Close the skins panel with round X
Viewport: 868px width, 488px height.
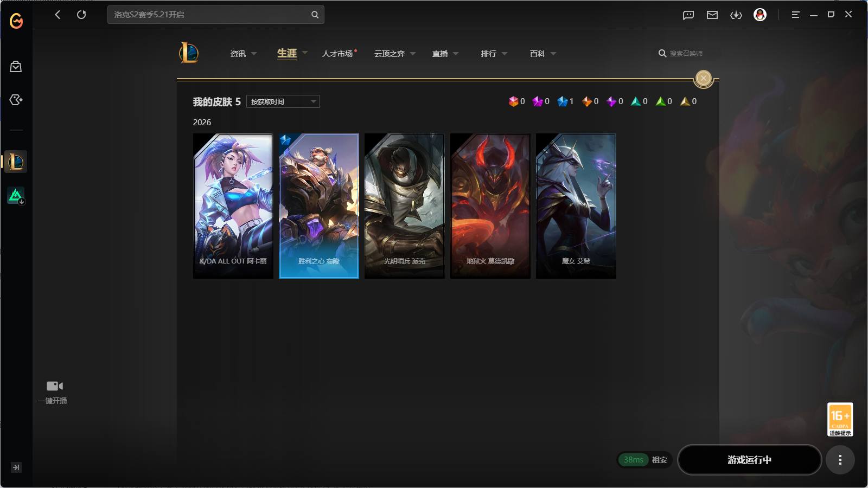point(704,78)
